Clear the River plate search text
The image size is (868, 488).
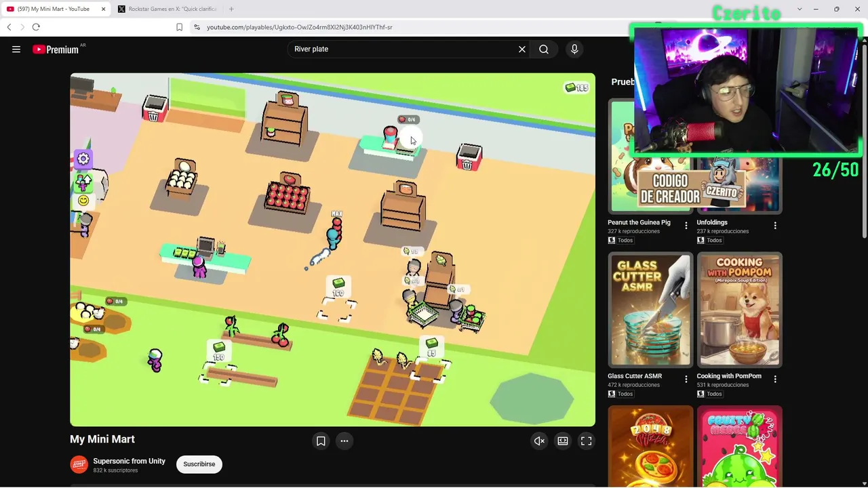[522, 49]
